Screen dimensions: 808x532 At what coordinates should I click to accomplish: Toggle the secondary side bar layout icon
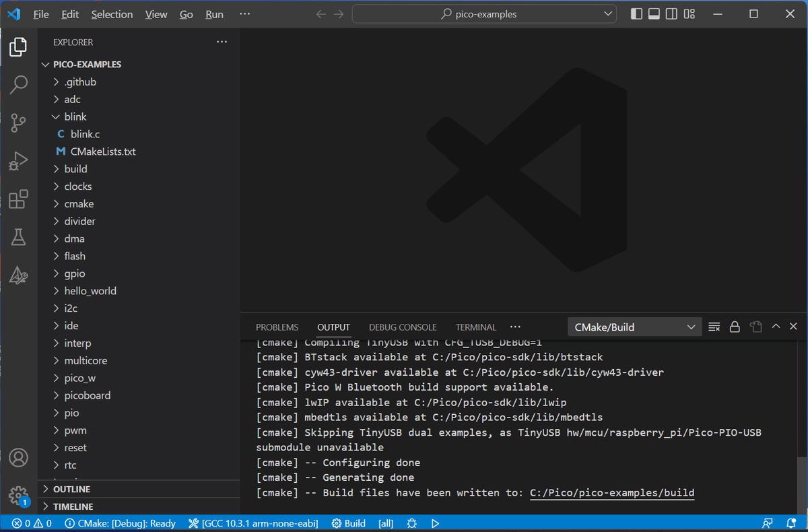(671, 14)
